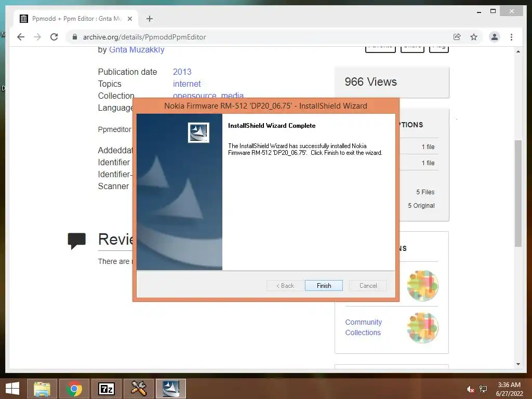Select the Ppmodd + Ppm Editor tab
The width and height of the screenshot is (532, 399).
[76, 19]
